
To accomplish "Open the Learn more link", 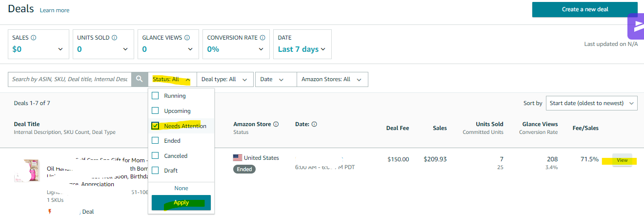I will pyautogui.click(x=55, y=10).
